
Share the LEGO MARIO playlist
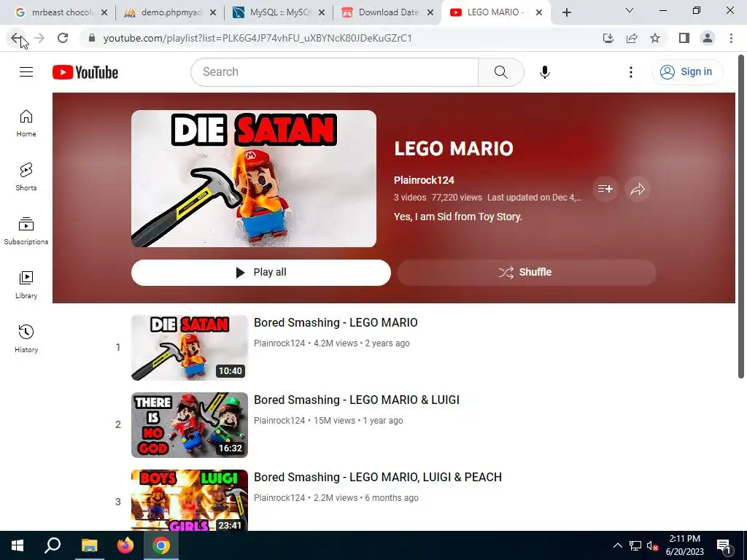[x=638, y=189]
